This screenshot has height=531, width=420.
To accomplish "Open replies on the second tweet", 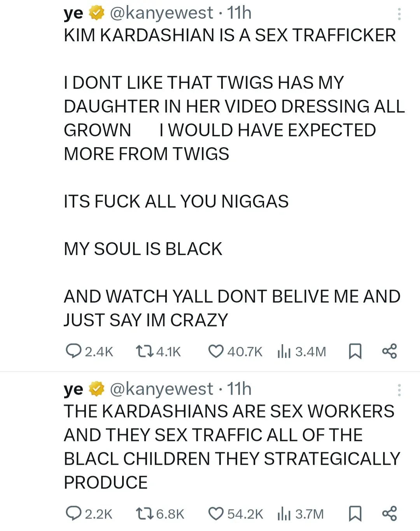I will 73,513.
